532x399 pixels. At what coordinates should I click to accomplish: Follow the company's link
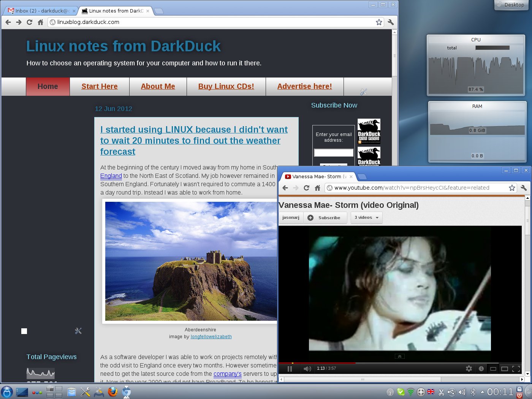pyautogui.click(x=227, y=374)
